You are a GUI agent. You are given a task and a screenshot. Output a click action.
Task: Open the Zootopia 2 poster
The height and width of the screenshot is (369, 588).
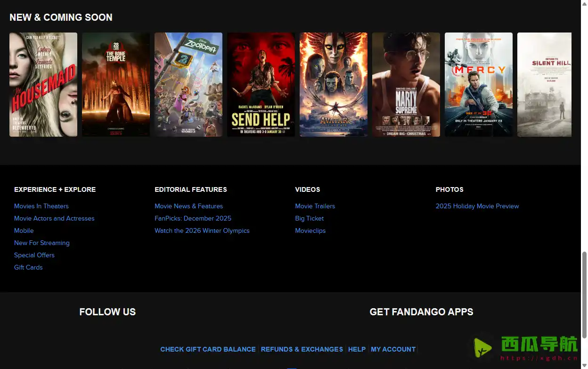(188, 85)
